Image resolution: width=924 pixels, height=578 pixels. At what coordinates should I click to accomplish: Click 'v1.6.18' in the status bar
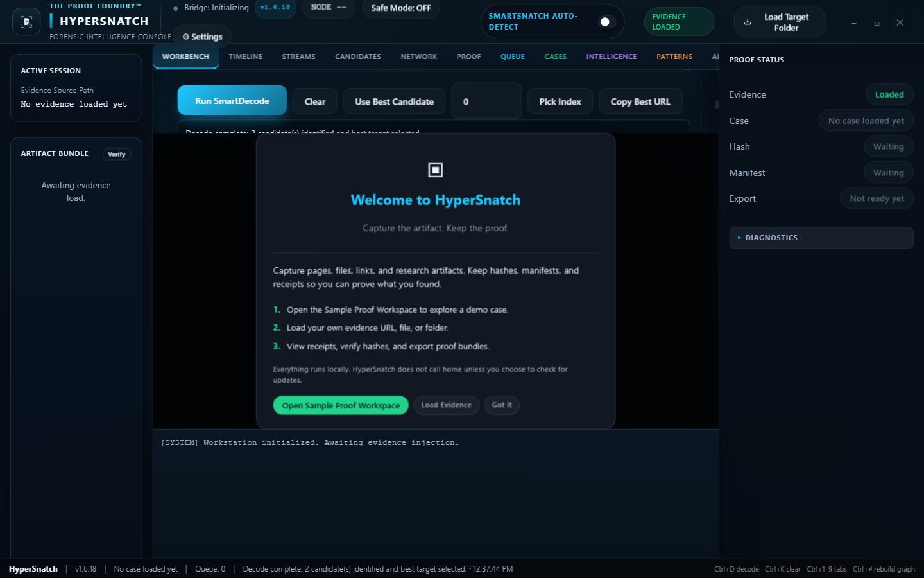point(86,569)
